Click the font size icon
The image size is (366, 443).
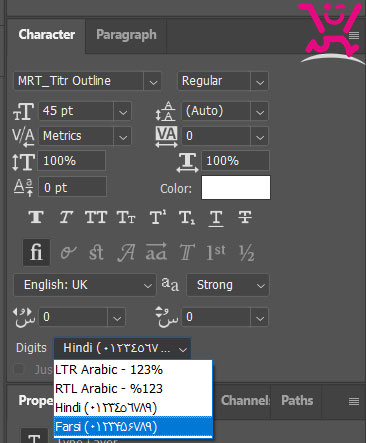pos(23,111)
